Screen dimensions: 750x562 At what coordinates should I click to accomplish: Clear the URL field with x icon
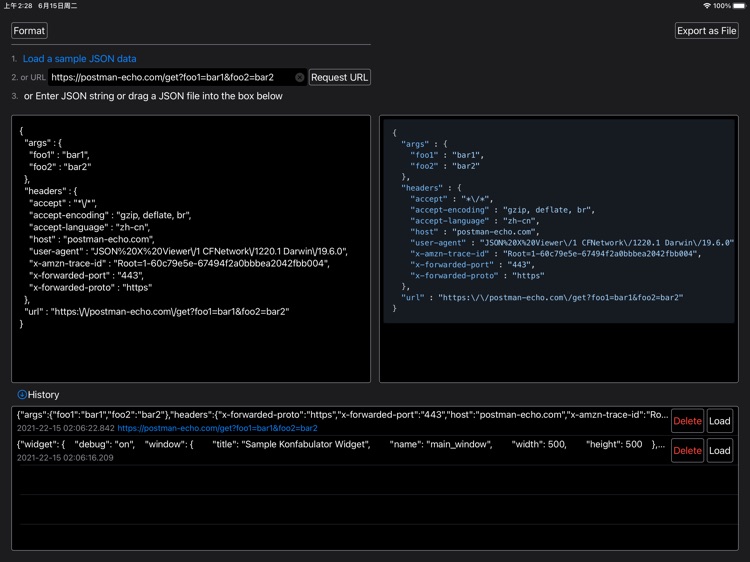point(299,77)
